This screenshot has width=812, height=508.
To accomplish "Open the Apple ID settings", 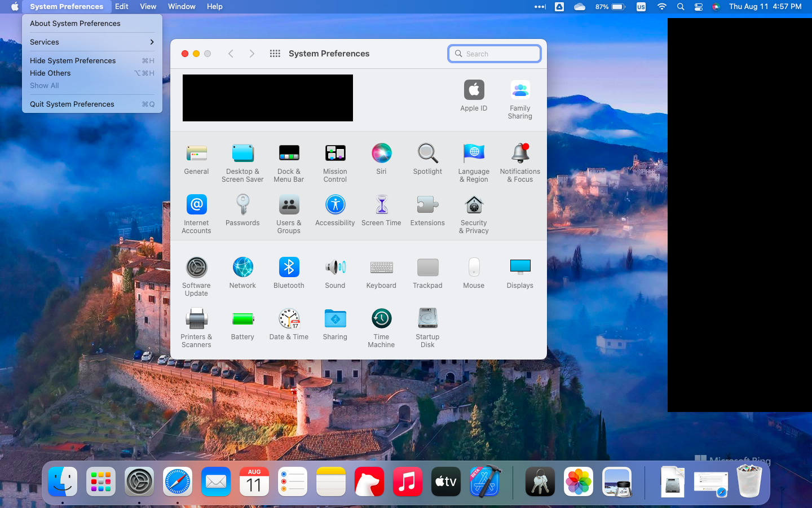I will 474,90.
